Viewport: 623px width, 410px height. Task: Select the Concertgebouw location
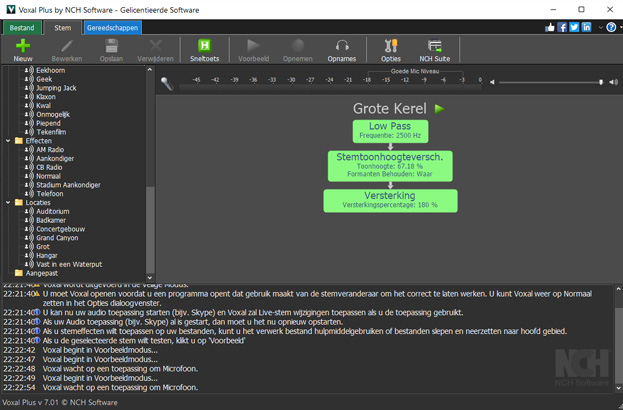tap(60, 229)
